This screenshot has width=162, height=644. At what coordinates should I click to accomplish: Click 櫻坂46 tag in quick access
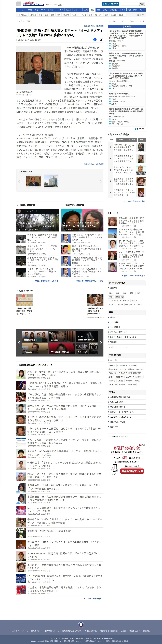[120, 305]
